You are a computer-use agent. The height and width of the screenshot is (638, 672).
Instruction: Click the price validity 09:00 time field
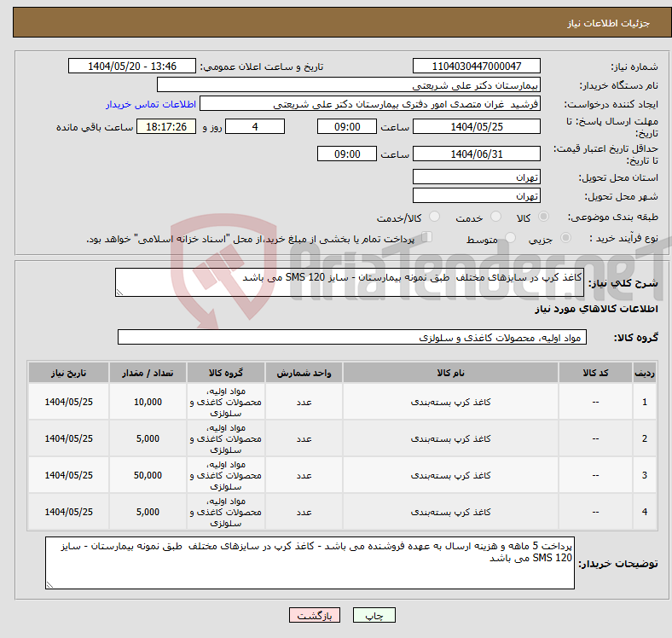pos(347,154)
